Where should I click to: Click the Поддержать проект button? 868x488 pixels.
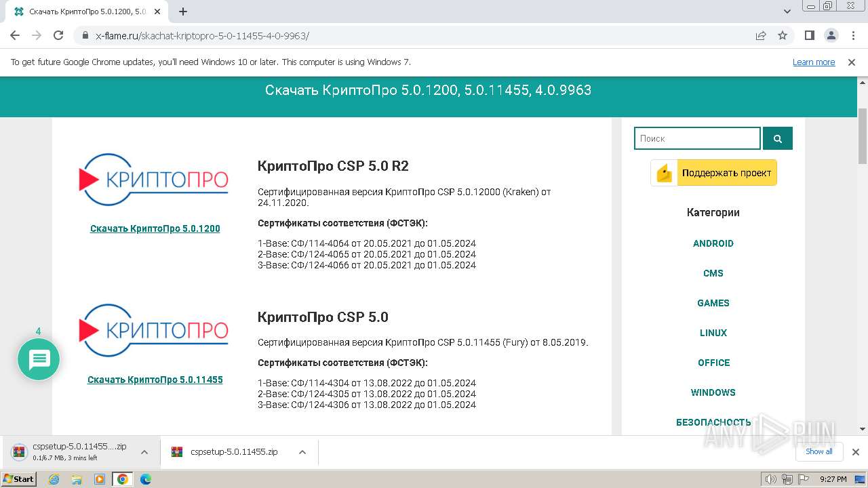point(713,173)
